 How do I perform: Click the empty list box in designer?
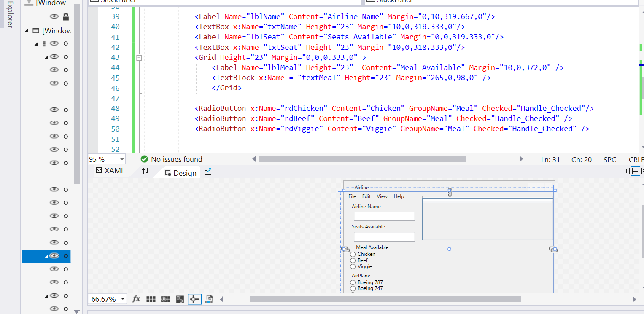coord(488,219)
